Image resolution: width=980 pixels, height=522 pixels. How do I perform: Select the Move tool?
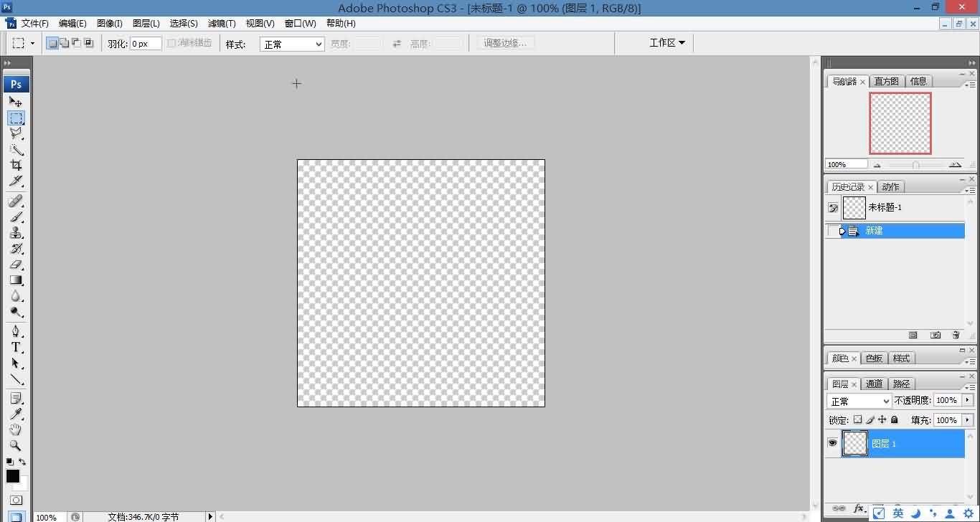pyautogui.click(x=16, y=102)
